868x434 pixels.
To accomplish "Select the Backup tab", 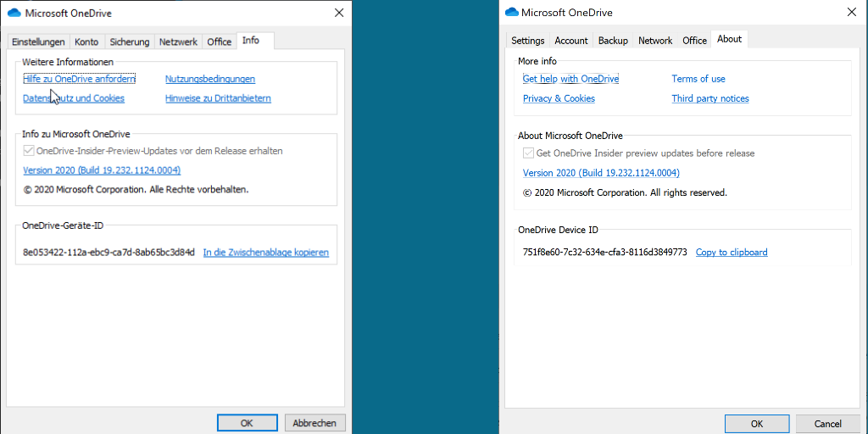I will (613, 41).
